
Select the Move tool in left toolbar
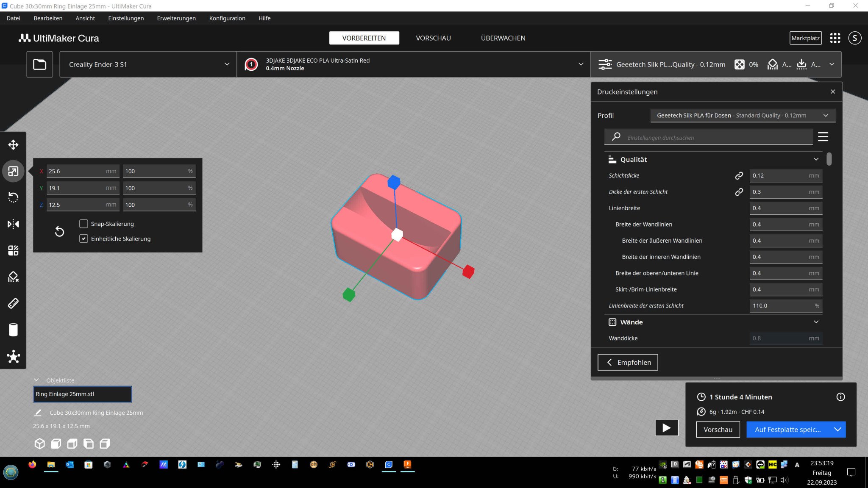[x=13, y=145]
